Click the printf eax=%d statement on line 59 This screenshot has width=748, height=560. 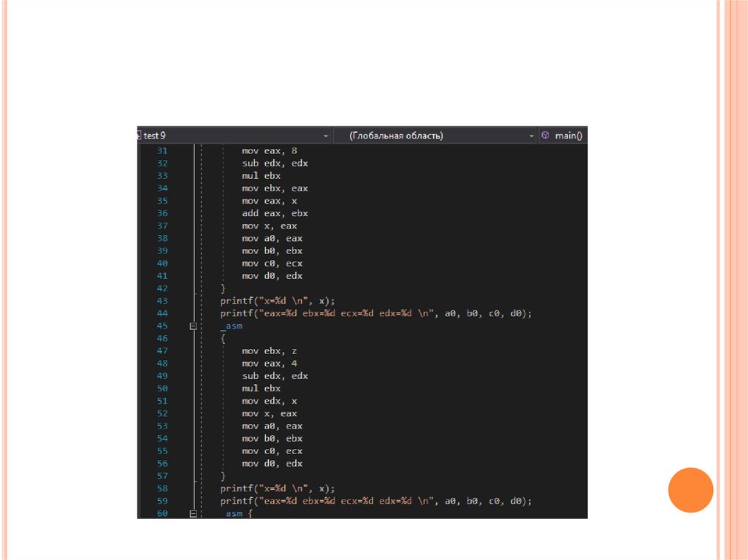coord(376,501)
